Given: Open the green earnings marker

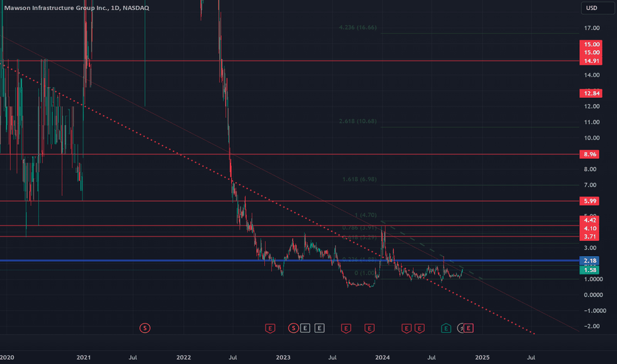Looking at the screenshot, I should [446, 328].
